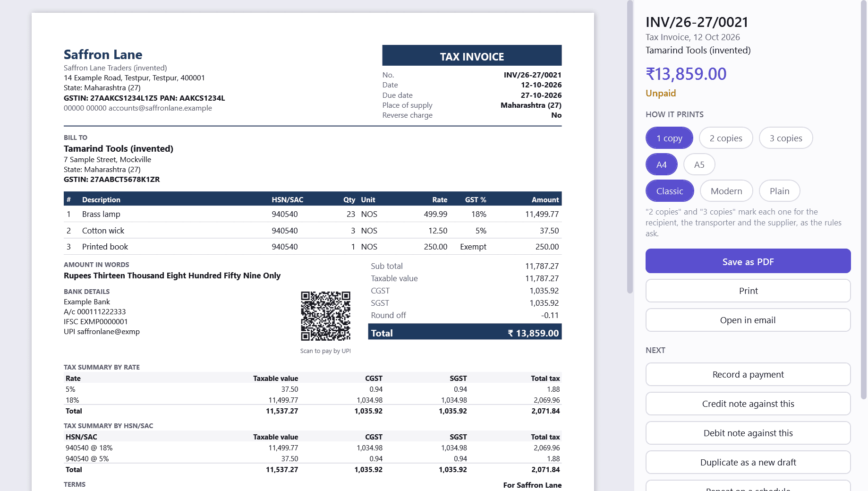Click the Round off value -0.11
The width and height of the screenshot is (868, 491).
(x=550, y=315)
